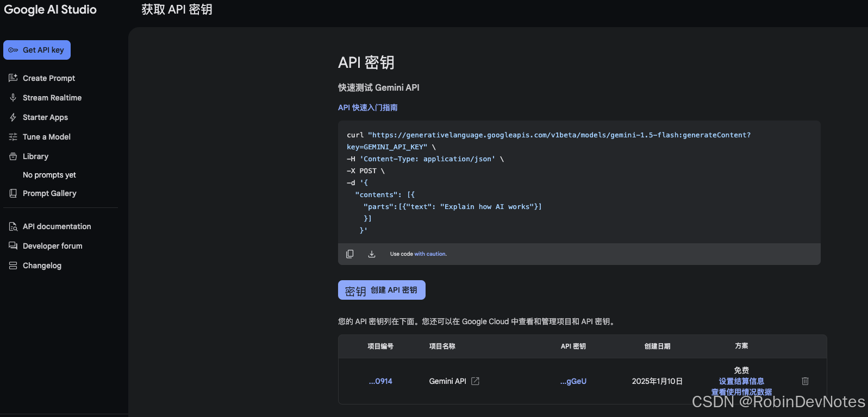Click key icon in Get API key button
The image size is (868, 417).
[x=13, y=50]
